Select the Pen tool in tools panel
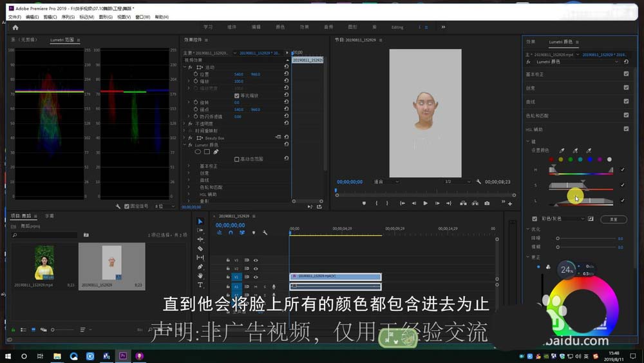Screen dimensions: 644x363 (200, 266)
